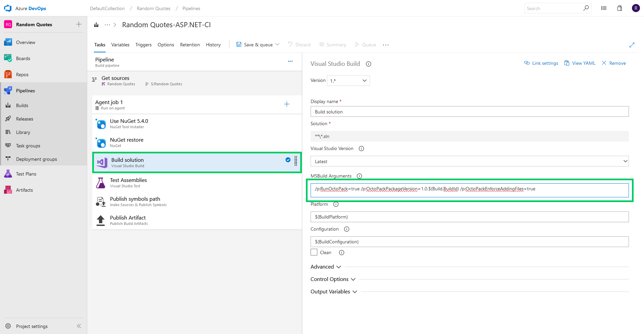Open the work items list icon in header
This screenshot has height=334, width=644.
click(x=604, y=8)
